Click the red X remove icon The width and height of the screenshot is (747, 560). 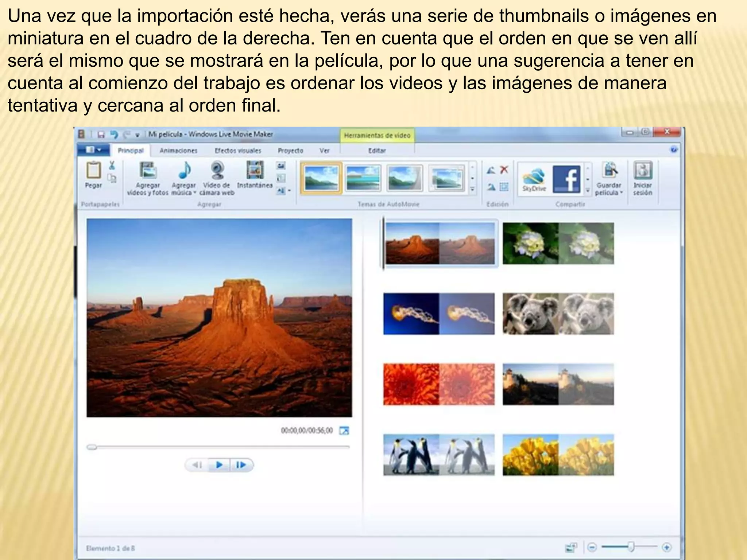504,170
